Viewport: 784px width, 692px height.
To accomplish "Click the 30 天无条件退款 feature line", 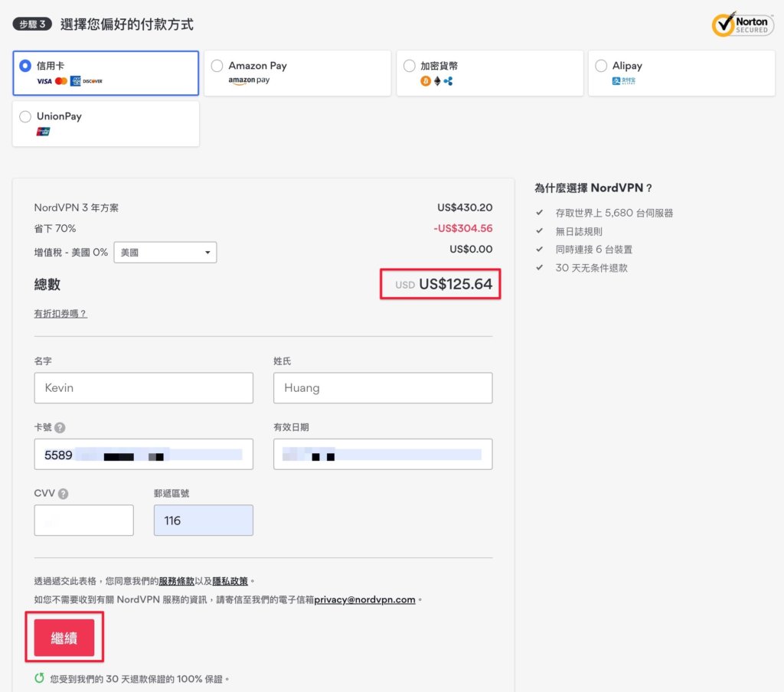I will [592, 268].
